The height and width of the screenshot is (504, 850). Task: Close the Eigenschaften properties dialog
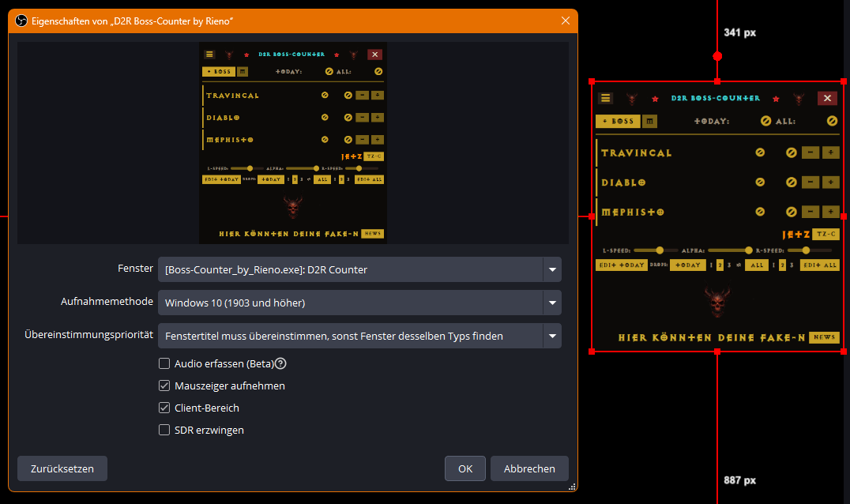coord(566,21)
